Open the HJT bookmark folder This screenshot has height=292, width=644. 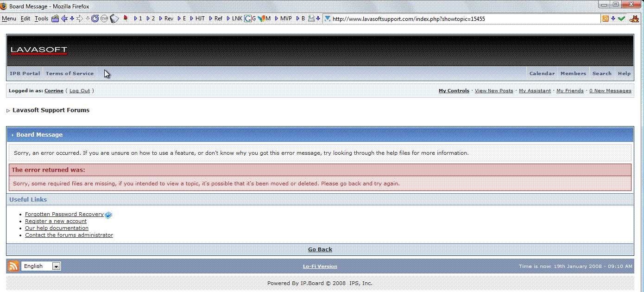click(196, 19)
